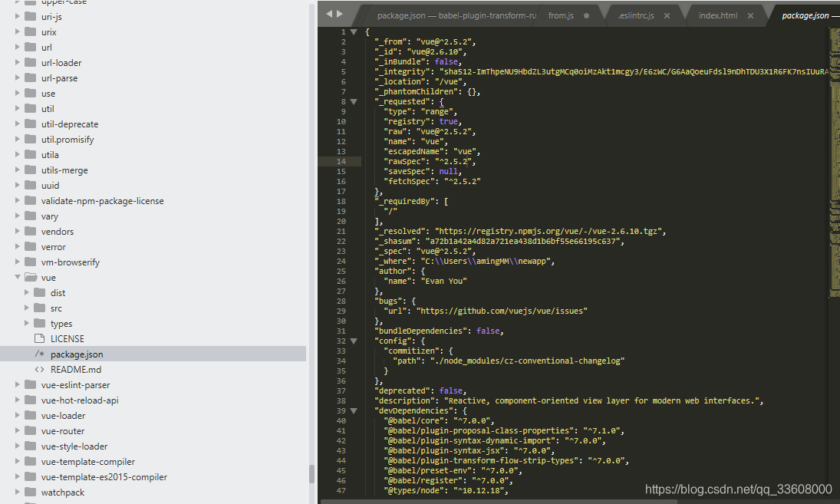Click the vue-eslint-parser folder icon

click(31, 384)
